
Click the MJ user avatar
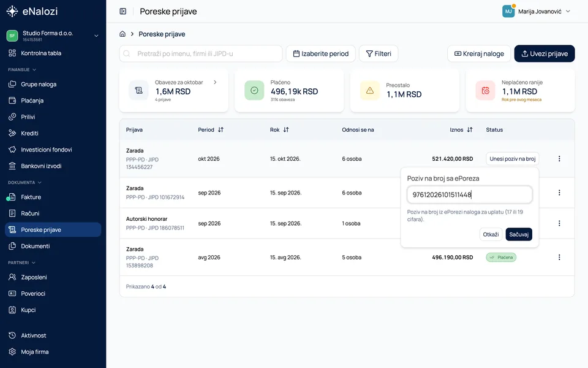(x=508, y=11)
